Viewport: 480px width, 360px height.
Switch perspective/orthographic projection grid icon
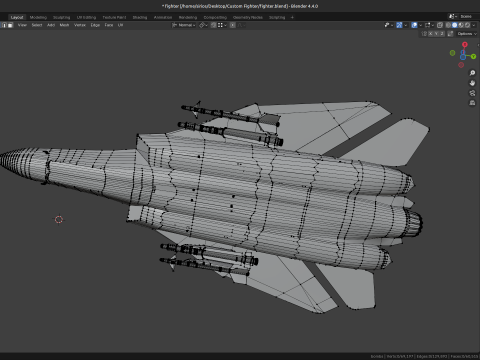coord(472,103)
